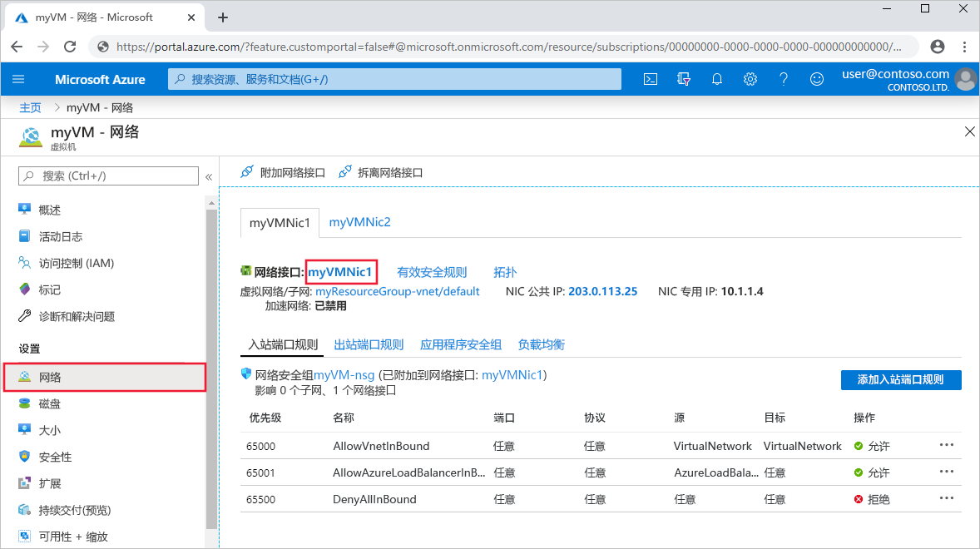The width and height of the screenshot is (980, 549).
Task: Select 磁盘 in the settings sidebar
Action: (x=50, y=403)
